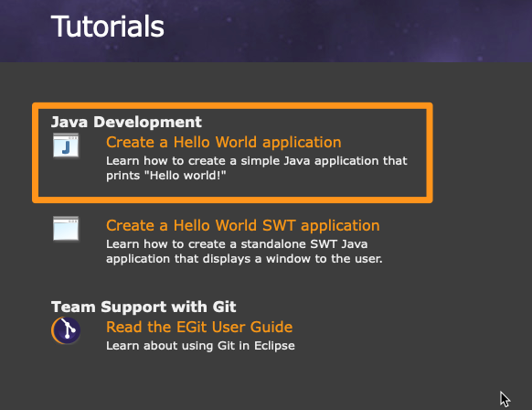Open Create a Hello World SWT application

click(243, 225)
